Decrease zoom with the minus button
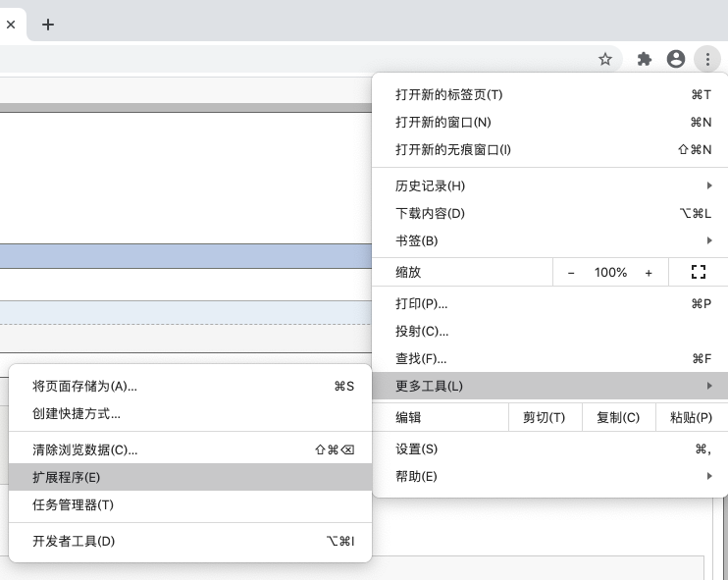The width and height of the screenshot is (728, 580). point(571,272)
